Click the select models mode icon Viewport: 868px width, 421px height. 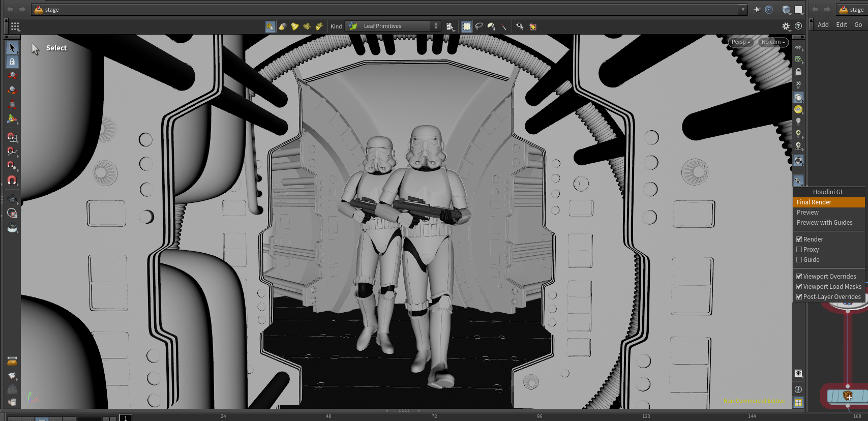(x=282, y=26)
